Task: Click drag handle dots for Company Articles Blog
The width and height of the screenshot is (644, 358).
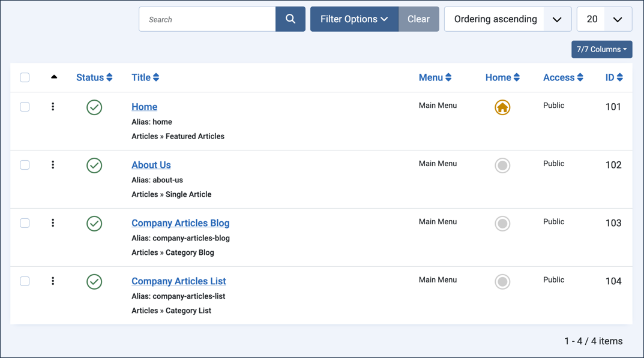Action: click(x=53, y=223)
